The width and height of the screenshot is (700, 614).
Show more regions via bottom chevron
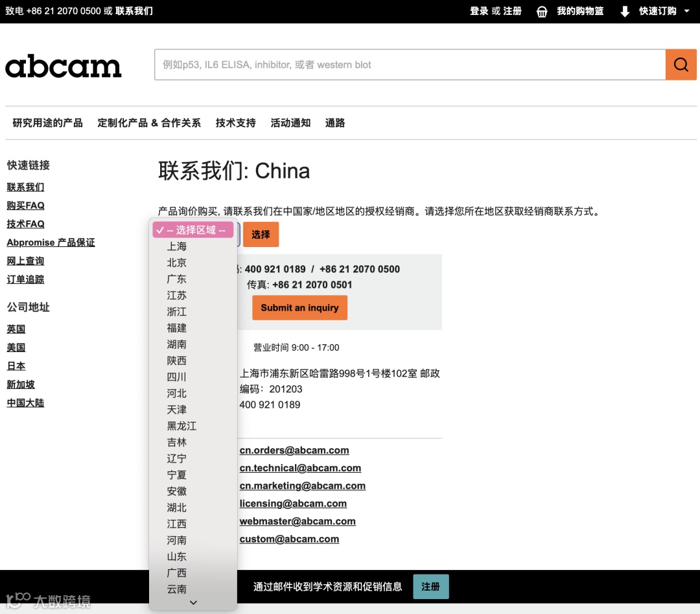coord(193,602)
